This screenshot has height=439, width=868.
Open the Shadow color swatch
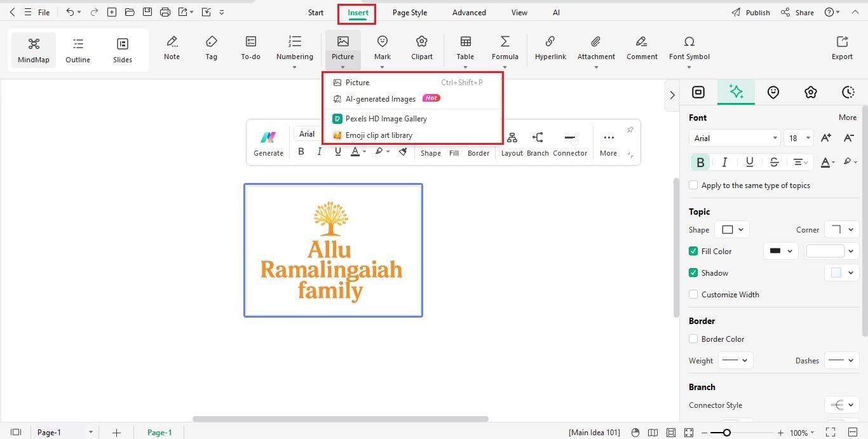point(841,273)
